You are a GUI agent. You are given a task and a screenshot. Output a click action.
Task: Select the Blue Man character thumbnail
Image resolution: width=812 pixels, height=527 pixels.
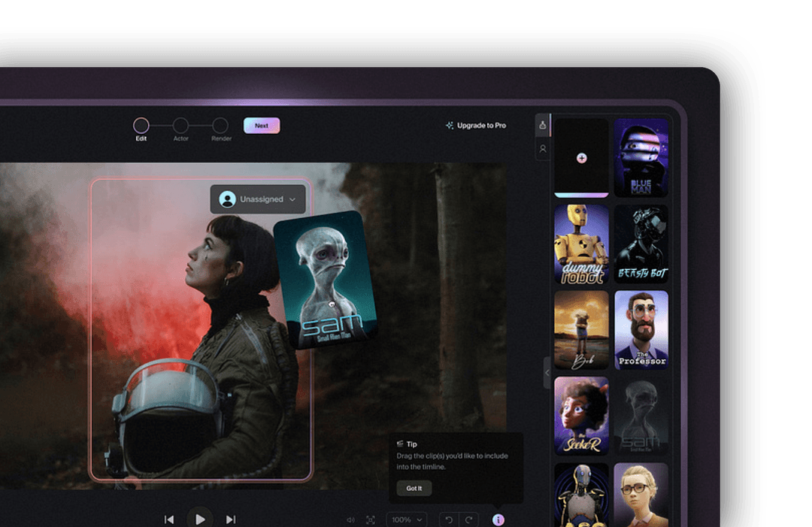tap(641, 158)
